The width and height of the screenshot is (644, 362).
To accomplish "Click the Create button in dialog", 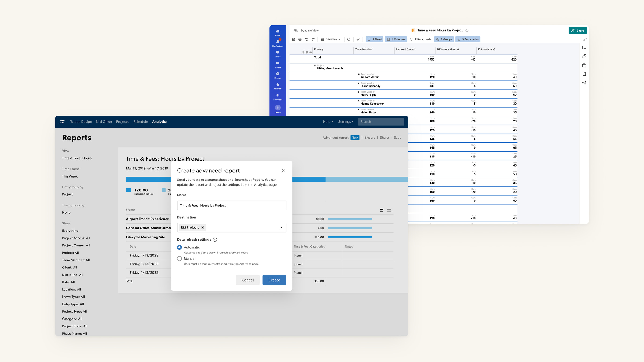I will pyautogui.click(x=274, y=280).
